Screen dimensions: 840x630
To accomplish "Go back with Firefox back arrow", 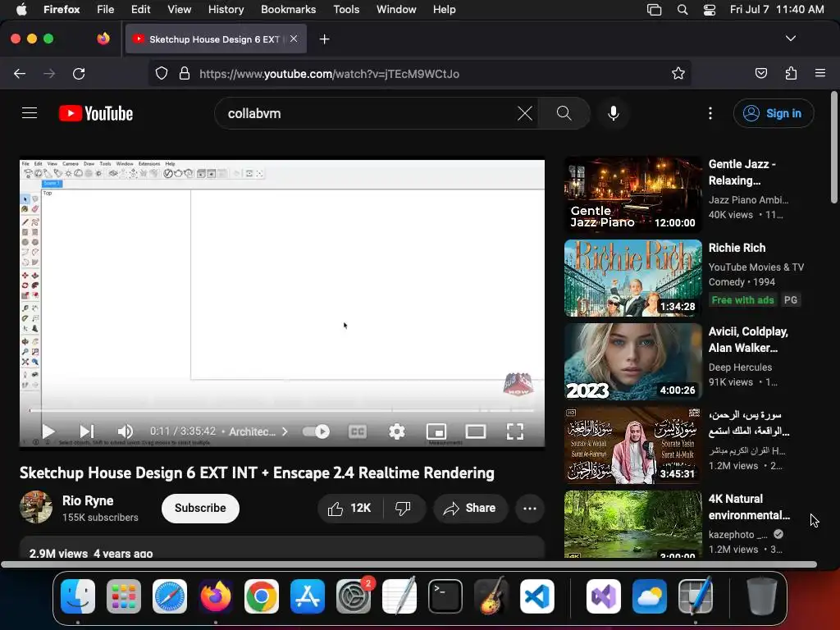I will click(x=20, y=73).
